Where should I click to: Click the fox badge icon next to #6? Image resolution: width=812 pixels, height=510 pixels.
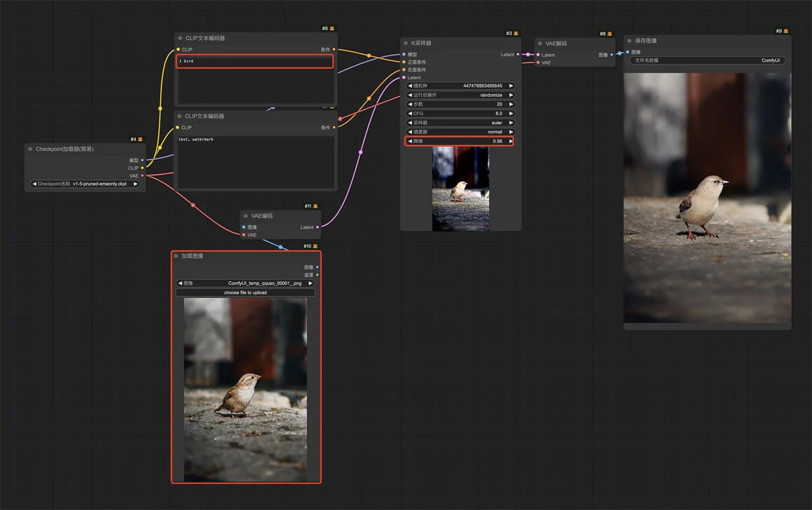pos(332,29)
